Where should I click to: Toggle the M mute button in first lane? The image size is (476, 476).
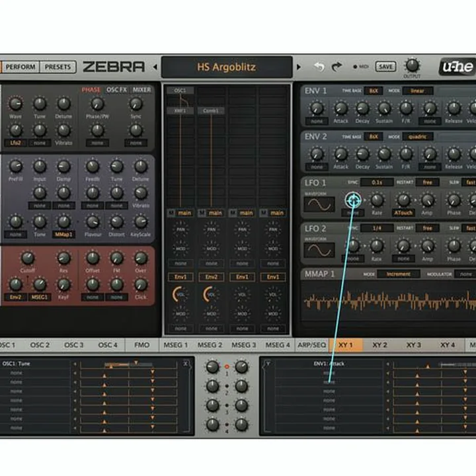coord(171,213)
